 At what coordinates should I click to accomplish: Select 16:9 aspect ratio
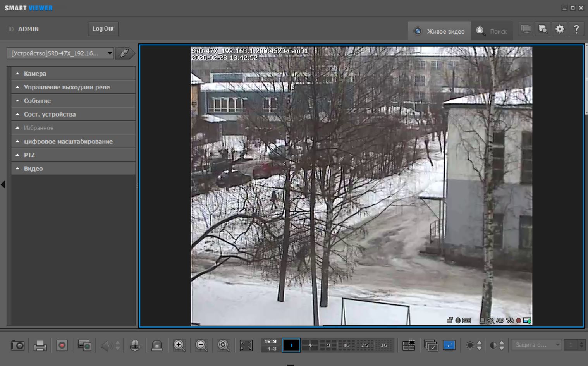pyautogui.click(x=270, y=341)
